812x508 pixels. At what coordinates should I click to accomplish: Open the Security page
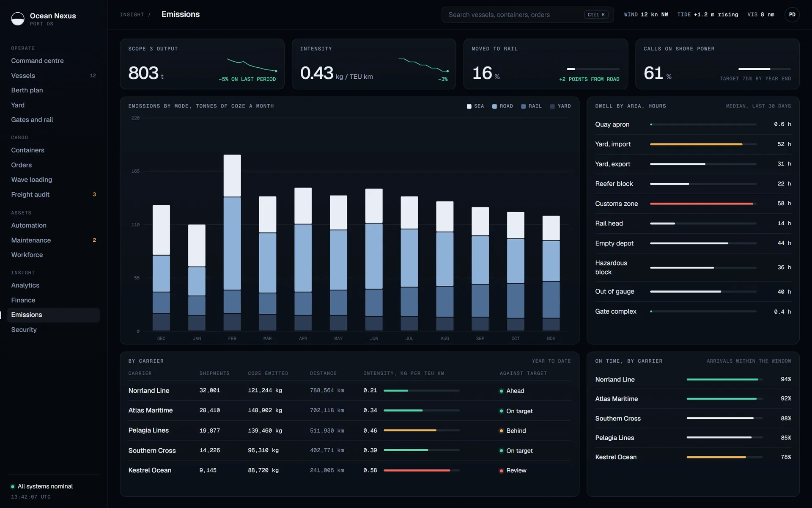(53, 330)
